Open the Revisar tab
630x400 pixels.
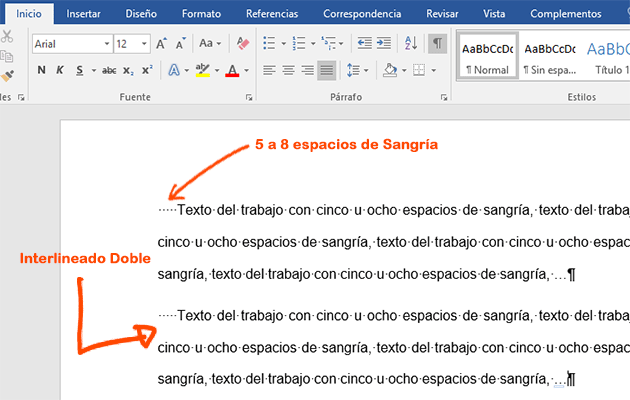[x=442, y=14]
